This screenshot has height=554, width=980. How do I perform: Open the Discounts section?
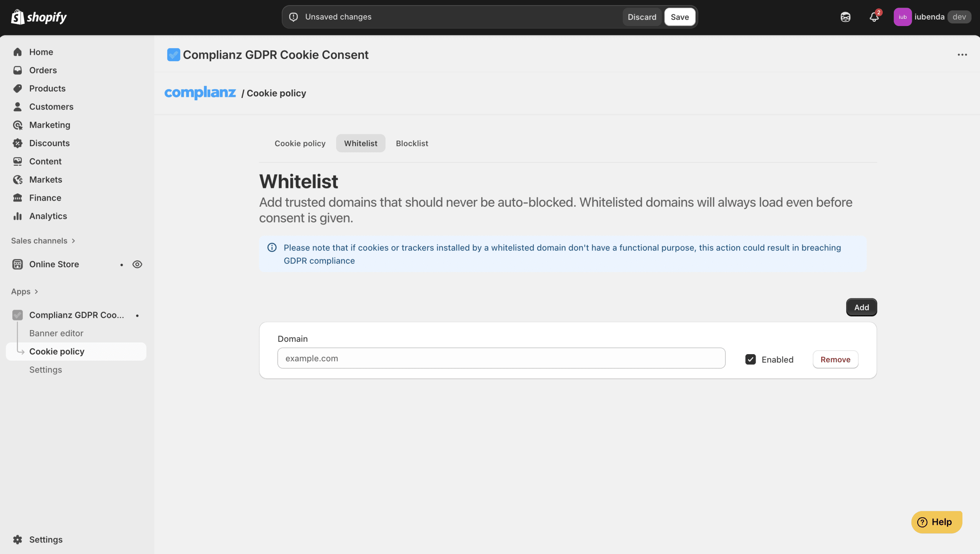[x=49, y=143]
